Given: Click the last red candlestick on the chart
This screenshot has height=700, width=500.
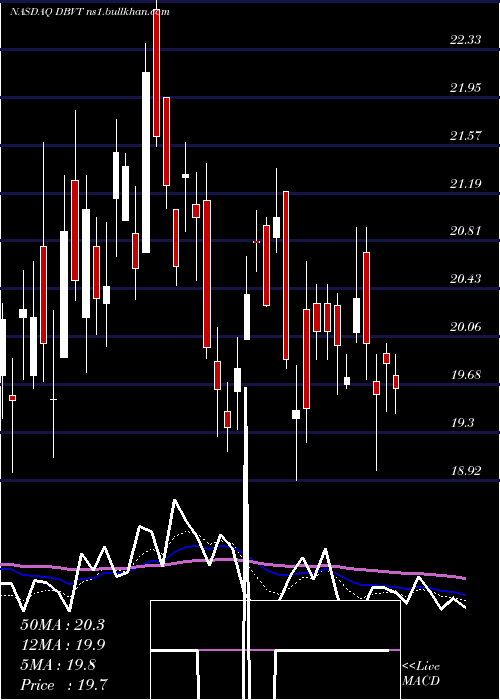Looking at the screenshot, I should click(396, 382).
